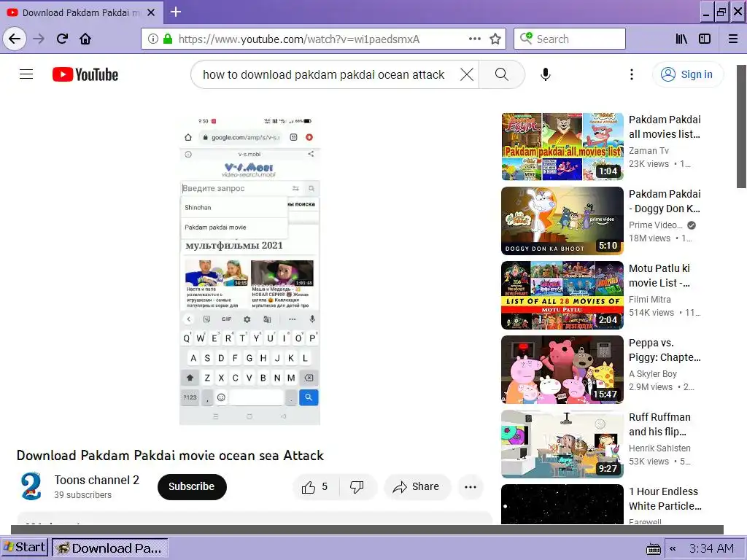The height and width of the screenshot is (560, 747).
Task: Bookmark this page with the star icon
Action: click(x=495, y=39)
